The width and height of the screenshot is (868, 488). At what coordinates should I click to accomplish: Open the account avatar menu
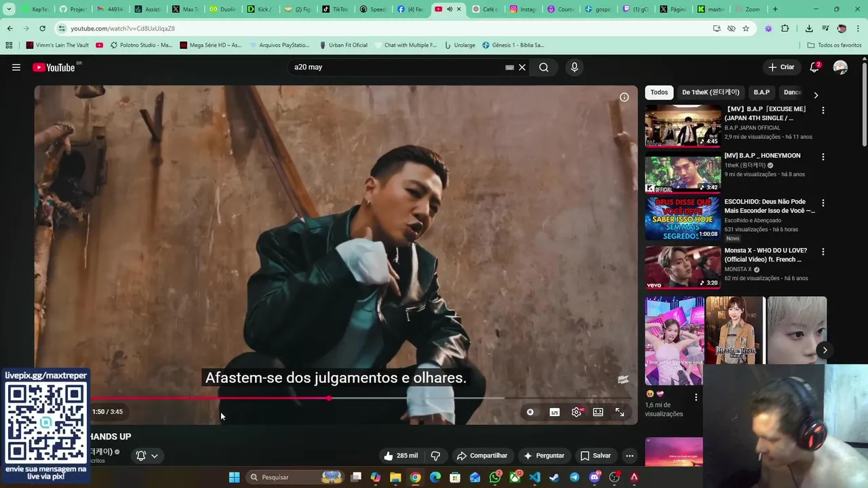click(840, 67)
